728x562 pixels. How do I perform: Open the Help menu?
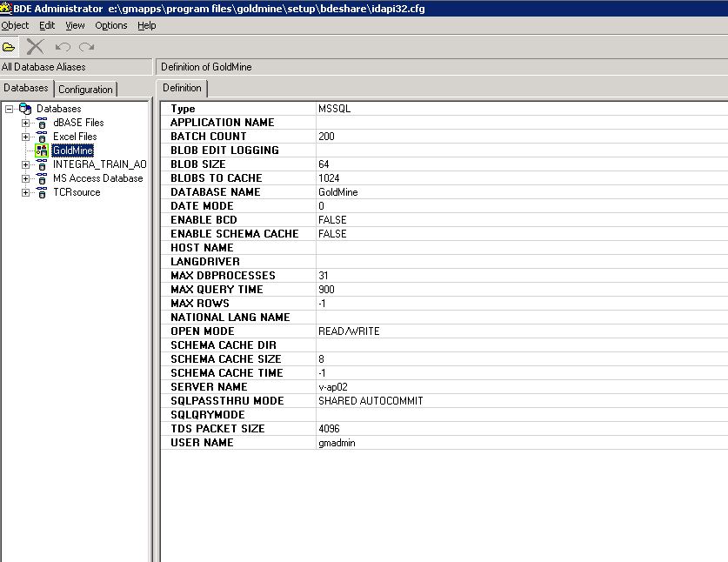[147, 25]
